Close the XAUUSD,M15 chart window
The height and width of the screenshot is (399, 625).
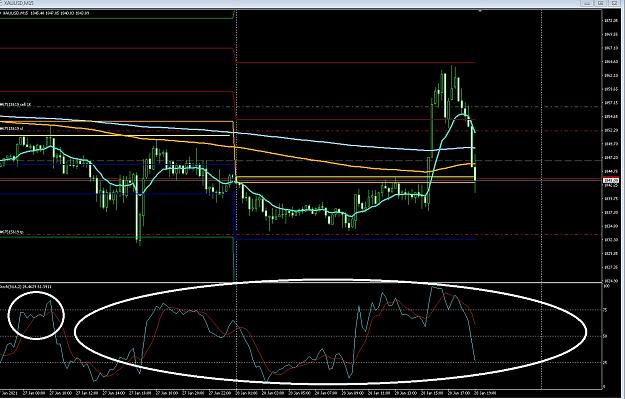pyautogui.click(x=614, y=3)
